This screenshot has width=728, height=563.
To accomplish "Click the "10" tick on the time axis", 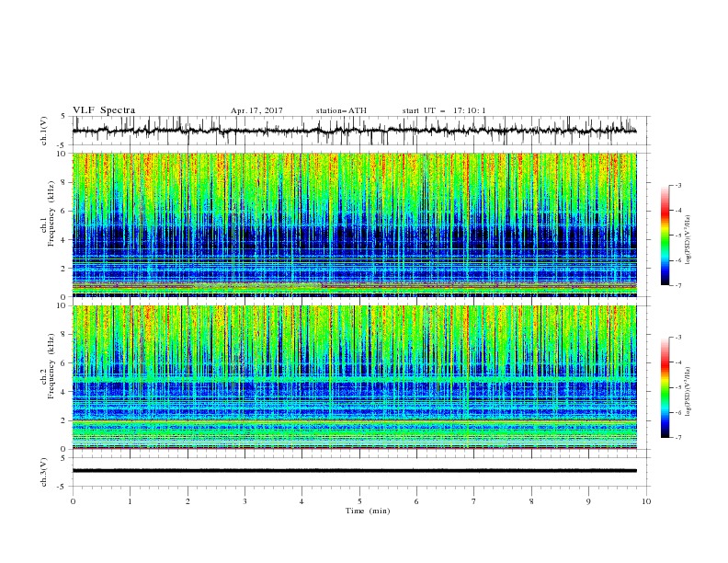I will pyautogui.click(x=646, y=501).
